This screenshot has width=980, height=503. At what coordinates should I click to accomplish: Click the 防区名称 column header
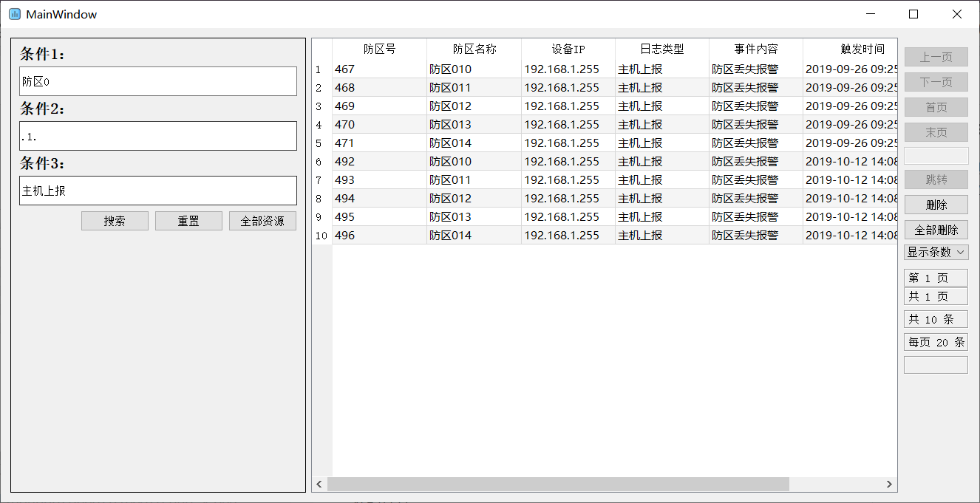473,49
